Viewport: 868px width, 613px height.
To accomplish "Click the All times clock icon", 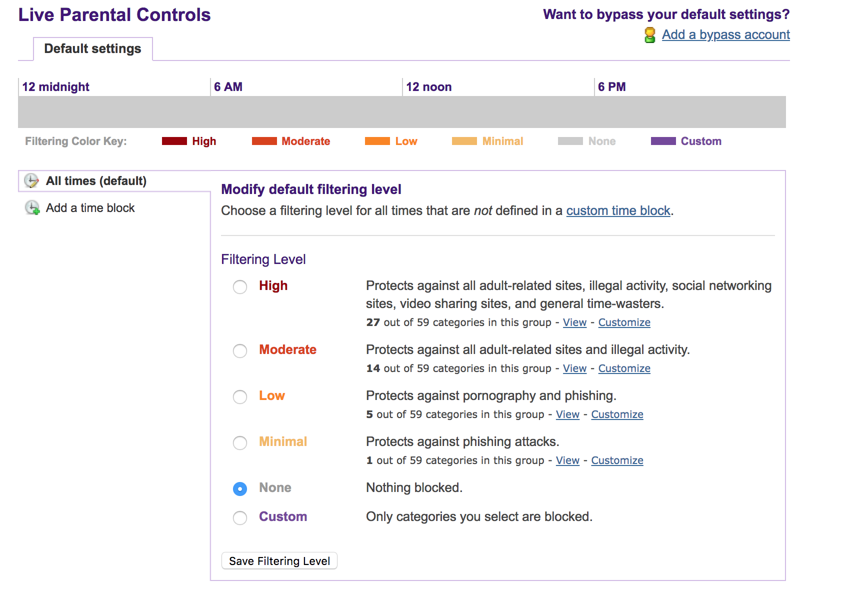I will coord(31,181).
